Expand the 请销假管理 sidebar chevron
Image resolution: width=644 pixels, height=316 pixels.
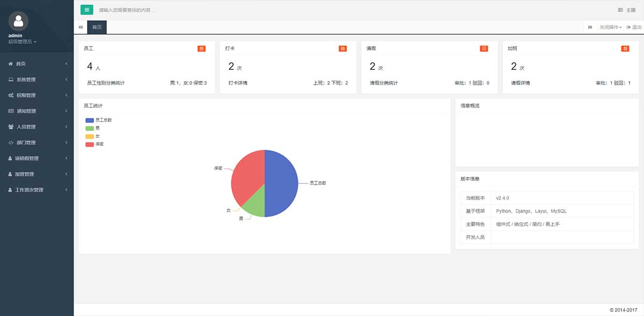pos(66,158)
